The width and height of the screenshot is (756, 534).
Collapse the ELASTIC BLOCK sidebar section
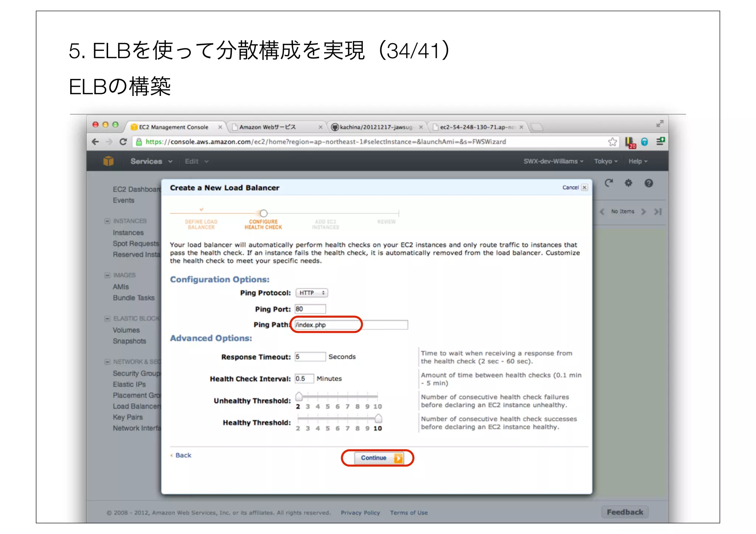(107, 318)
